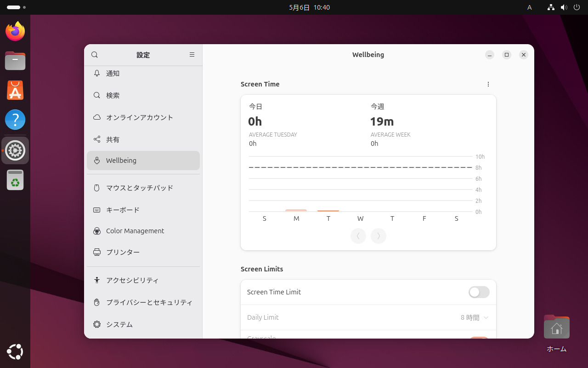Open Help from the dock

(x=15, y=120)
